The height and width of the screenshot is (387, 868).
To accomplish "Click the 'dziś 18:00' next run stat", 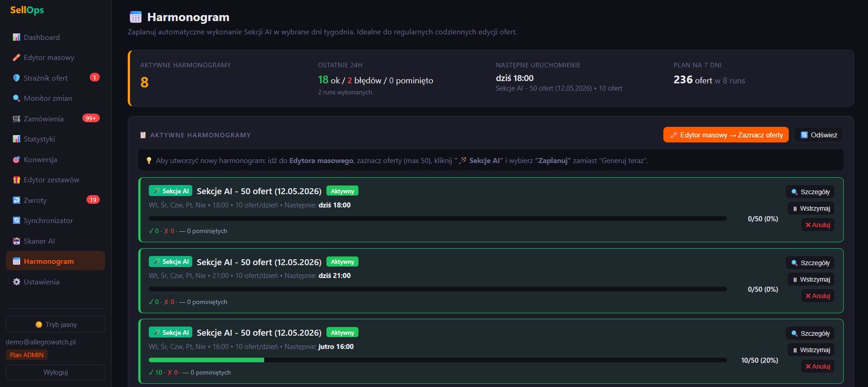I will coord(515,78).
